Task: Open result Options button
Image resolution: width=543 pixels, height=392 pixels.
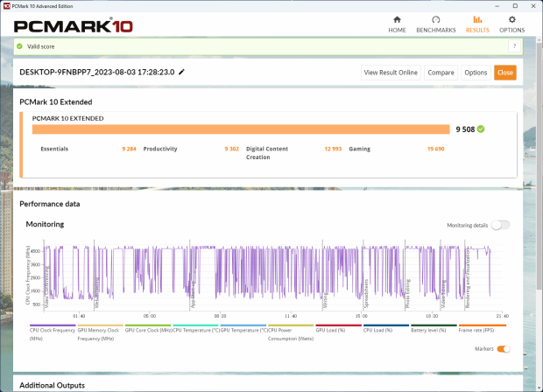Action: (476, 73)
